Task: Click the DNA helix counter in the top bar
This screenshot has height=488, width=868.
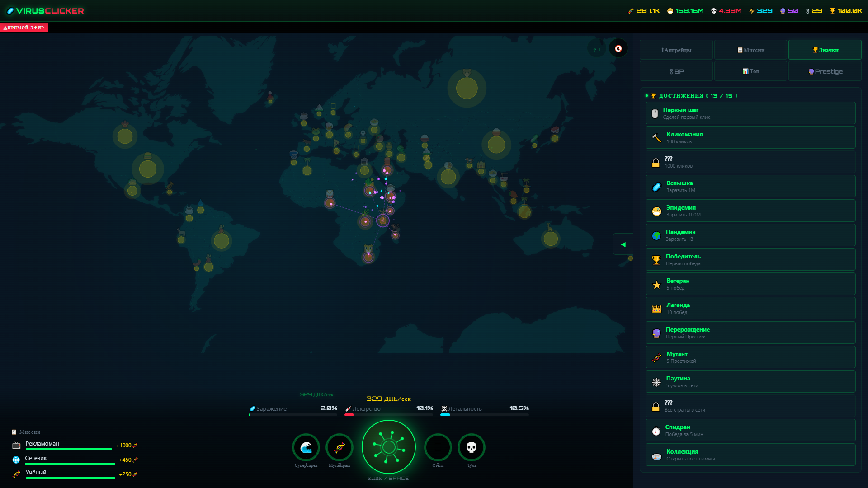Action: click(645, 10)
